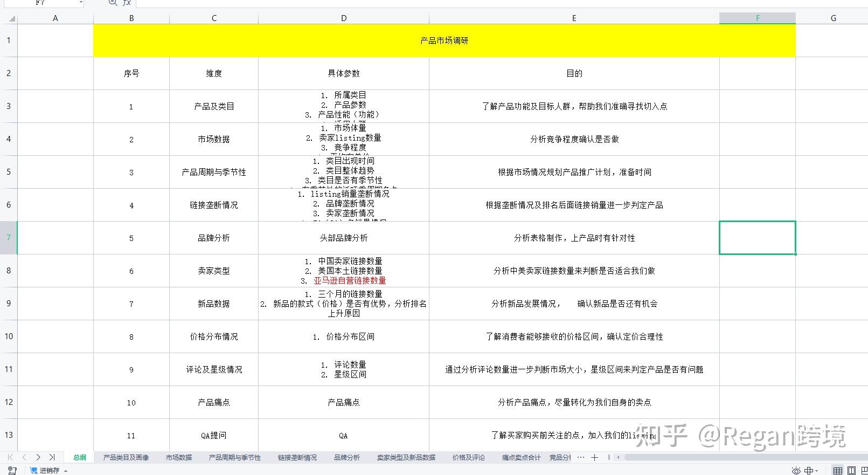Go to the next sheet tab arrow
Screen dimensions: 868x475
tap(38, 457)
